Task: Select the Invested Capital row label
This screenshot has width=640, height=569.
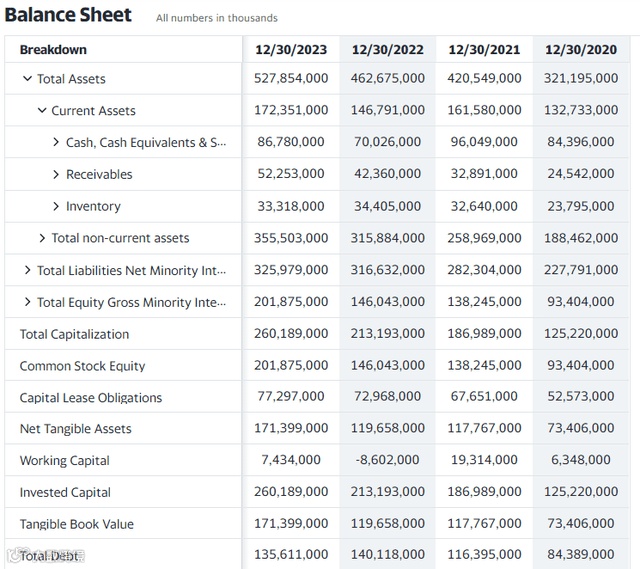Action: coord(65,492)
